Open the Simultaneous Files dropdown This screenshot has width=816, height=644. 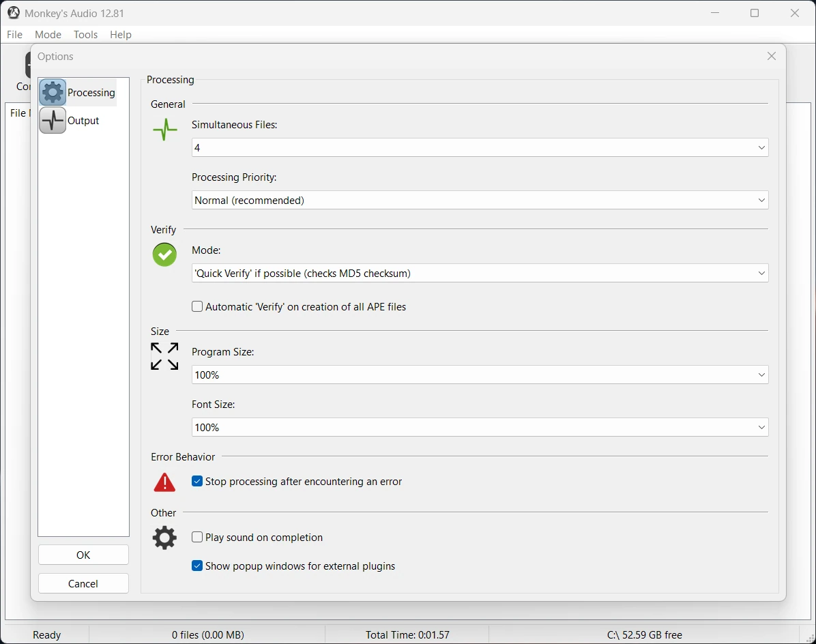[480, 148]
